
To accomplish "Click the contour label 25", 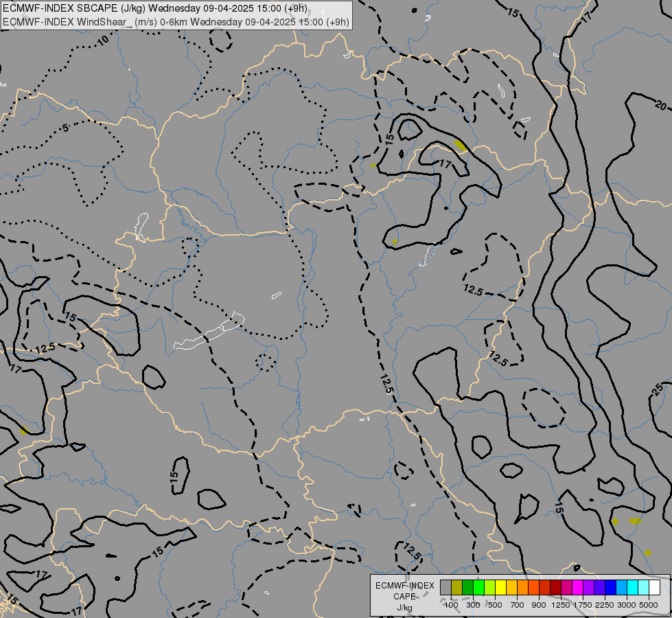I will 658,389.
